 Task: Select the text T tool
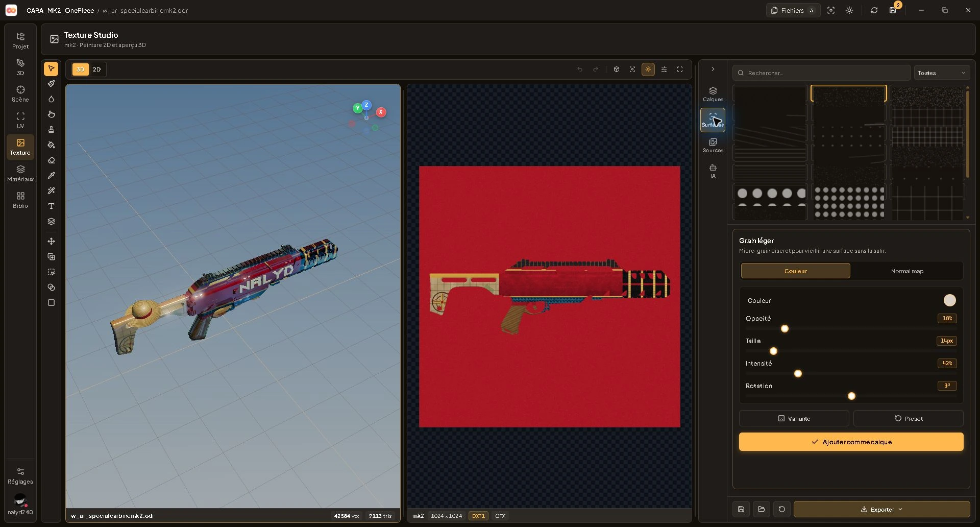[x=51, y=206]
